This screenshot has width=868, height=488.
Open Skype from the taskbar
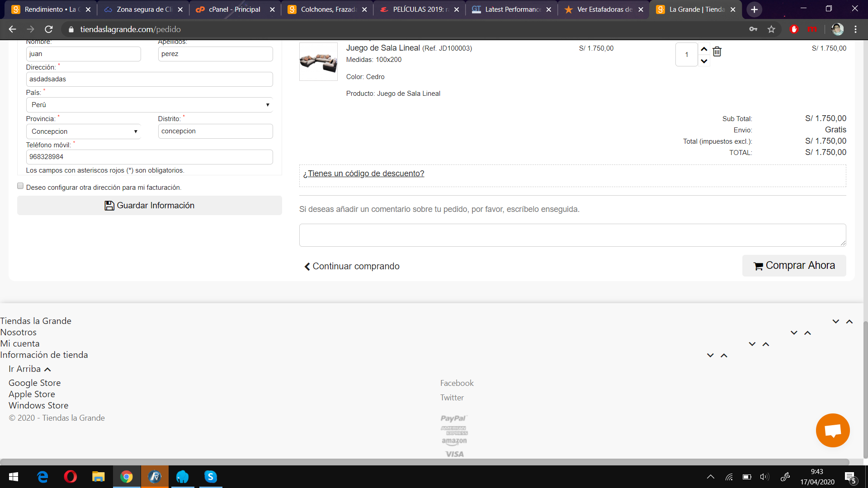point(210,477)
